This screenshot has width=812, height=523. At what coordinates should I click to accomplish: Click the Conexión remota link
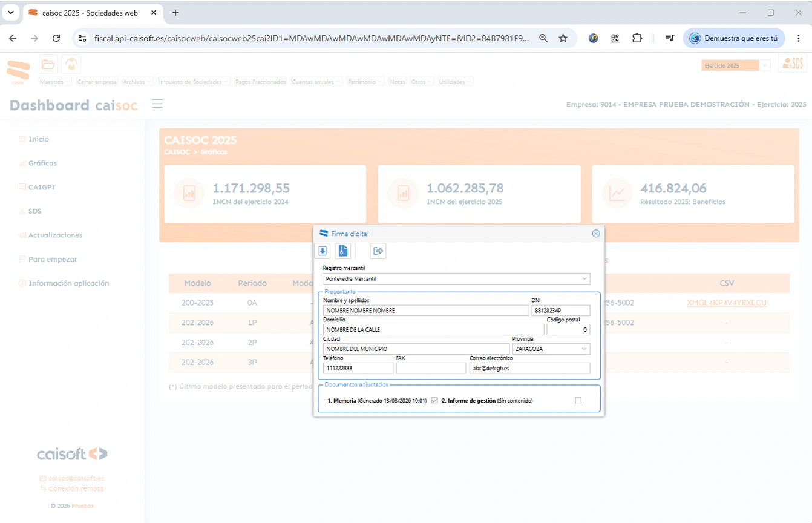tap(72, 488)
